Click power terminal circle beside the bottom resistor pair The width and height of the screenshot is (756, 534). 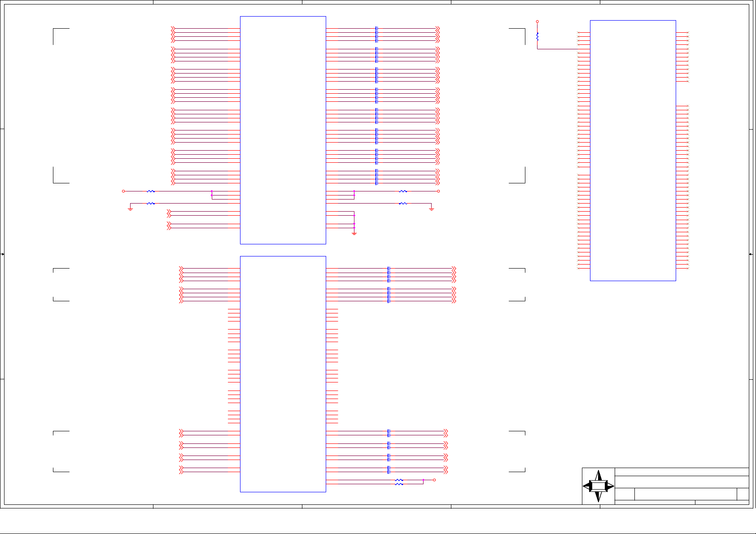434,480
